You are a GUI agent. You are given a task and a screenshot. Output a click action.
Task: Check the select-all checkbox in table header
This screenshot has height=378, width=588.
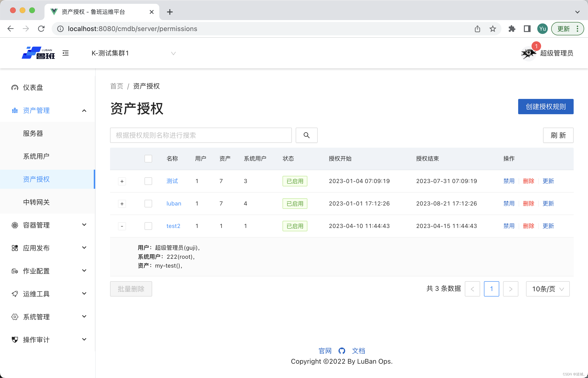point(148,159)
